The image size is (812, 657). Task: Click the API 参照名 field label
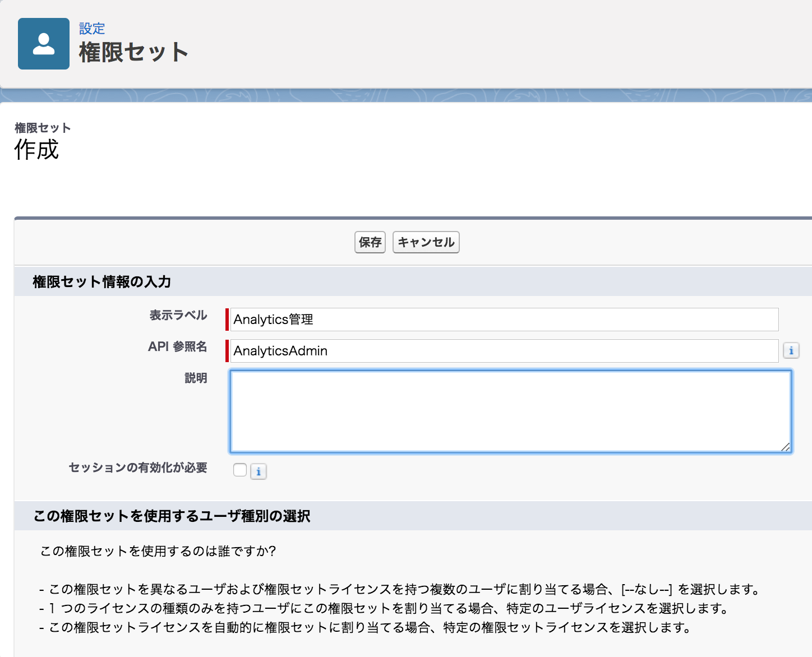click(x=178, y=346)
